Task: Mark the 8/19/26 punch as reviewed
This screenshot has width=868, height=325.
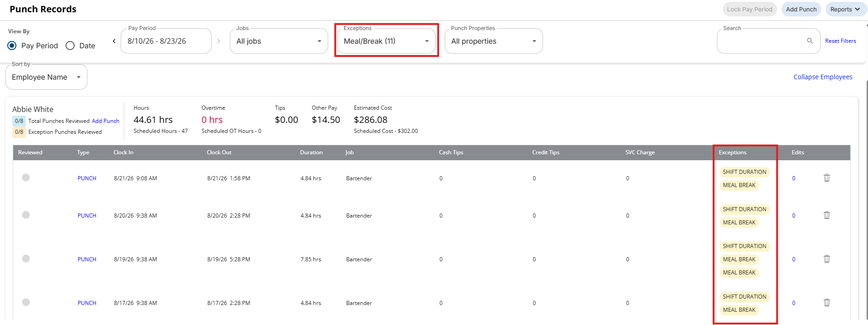Action: 26,259
